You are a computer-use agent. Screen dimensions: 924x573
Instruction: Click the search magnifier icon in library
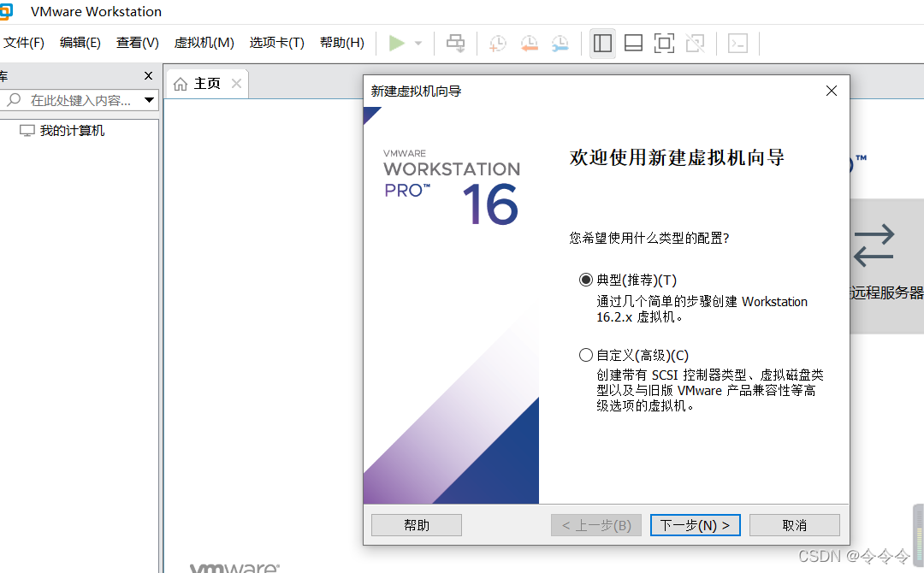pos(14,99)
